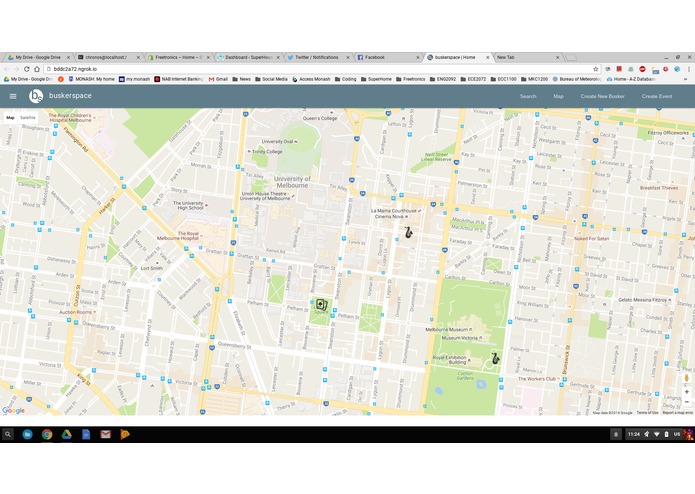Click the Adblock stop-sign extension icon

click(642, 69)
